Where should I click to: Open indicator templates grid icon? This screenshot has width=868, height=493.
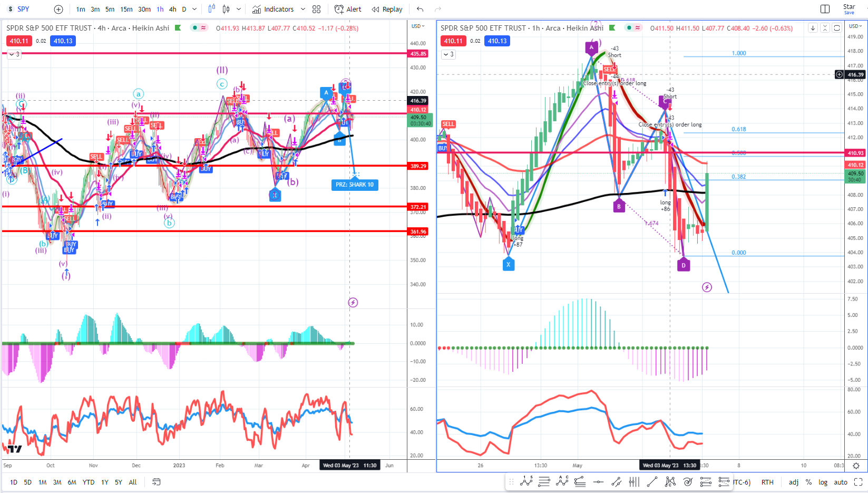(316, 9)
